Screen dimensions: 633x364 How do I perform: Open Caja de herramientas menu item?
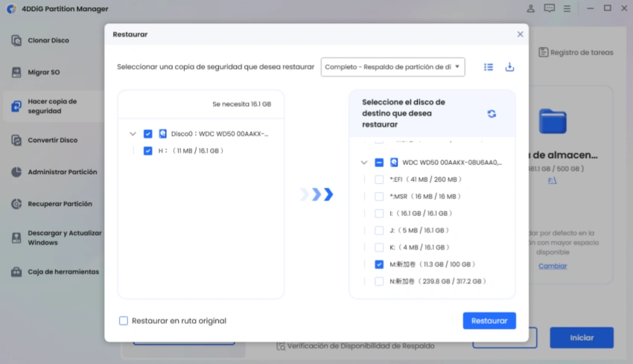click(63, 272)
